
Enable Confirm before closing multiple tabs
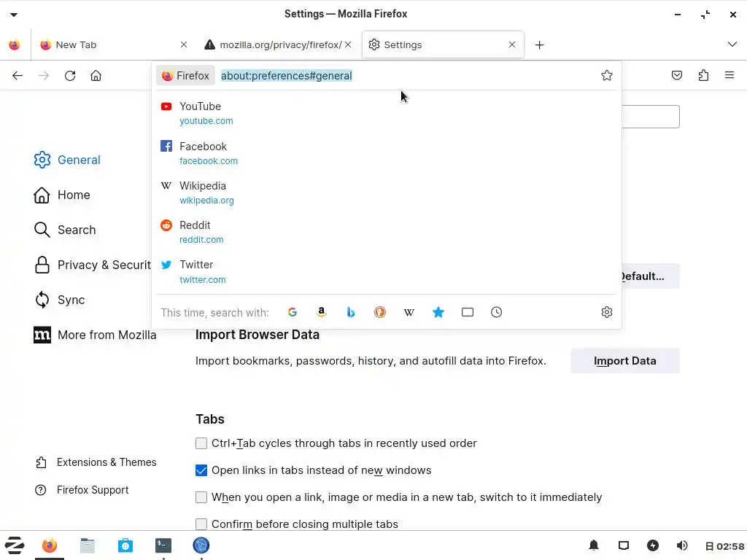tap(201, 524)
